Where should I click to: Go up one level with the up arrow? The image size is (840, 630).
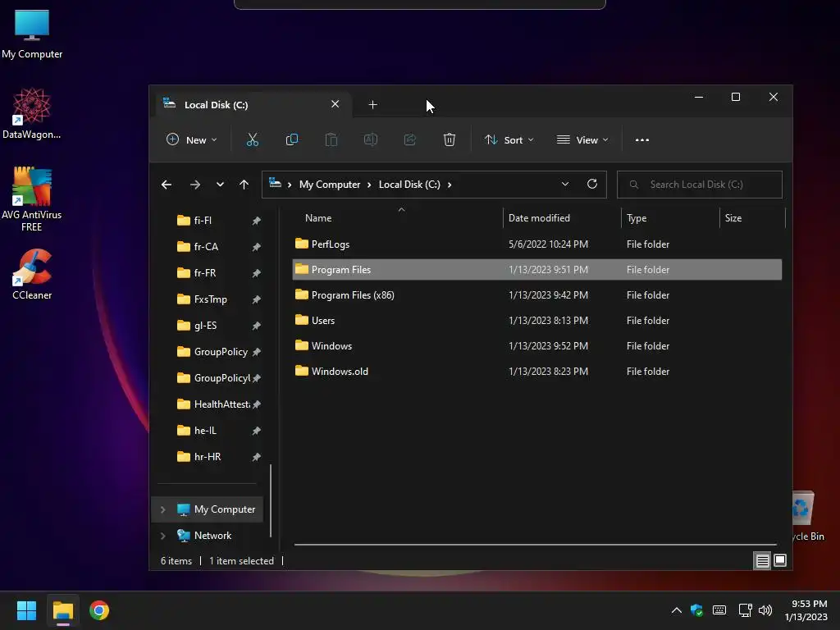[244, 185]
